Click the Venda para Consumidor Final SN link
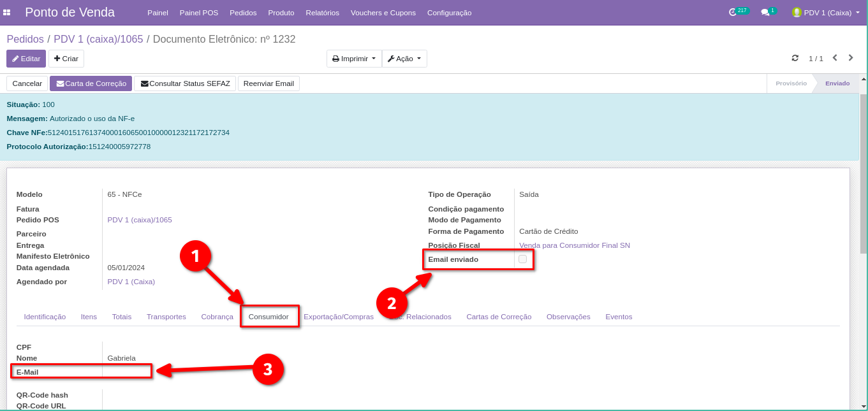 coord(574,245)
